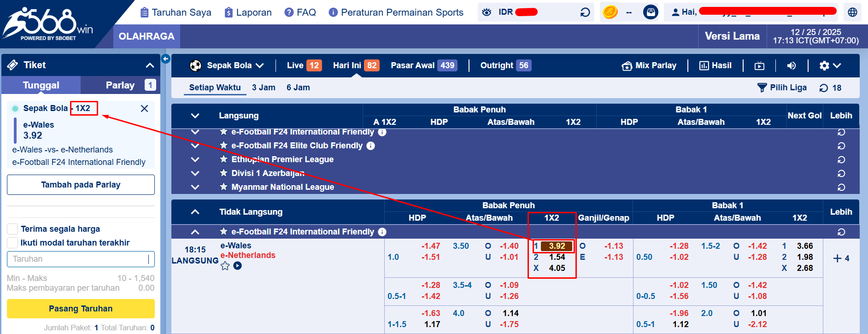Filter by 3 Jam

(x=264, y=88)
